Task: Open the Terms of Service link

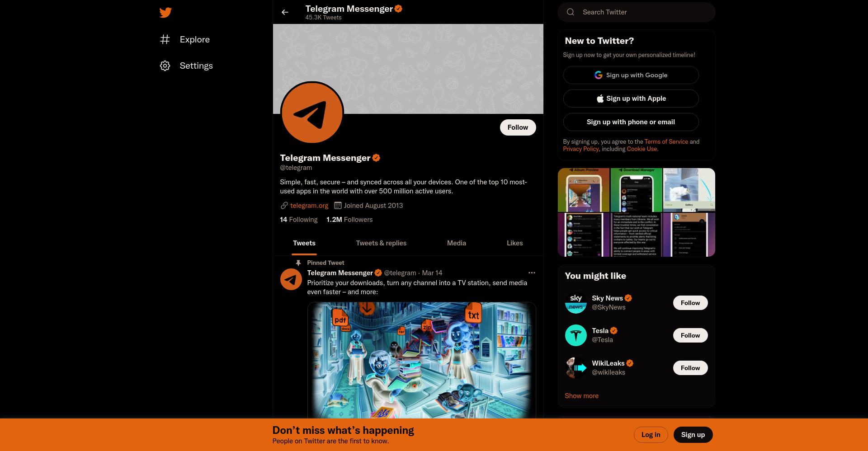Action: [x=666, y=142]
